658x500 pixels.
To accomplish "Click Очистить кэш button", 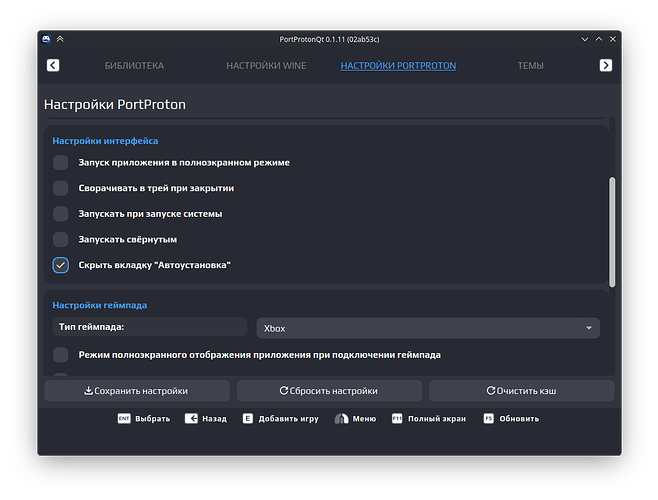I will pos(522,391).
